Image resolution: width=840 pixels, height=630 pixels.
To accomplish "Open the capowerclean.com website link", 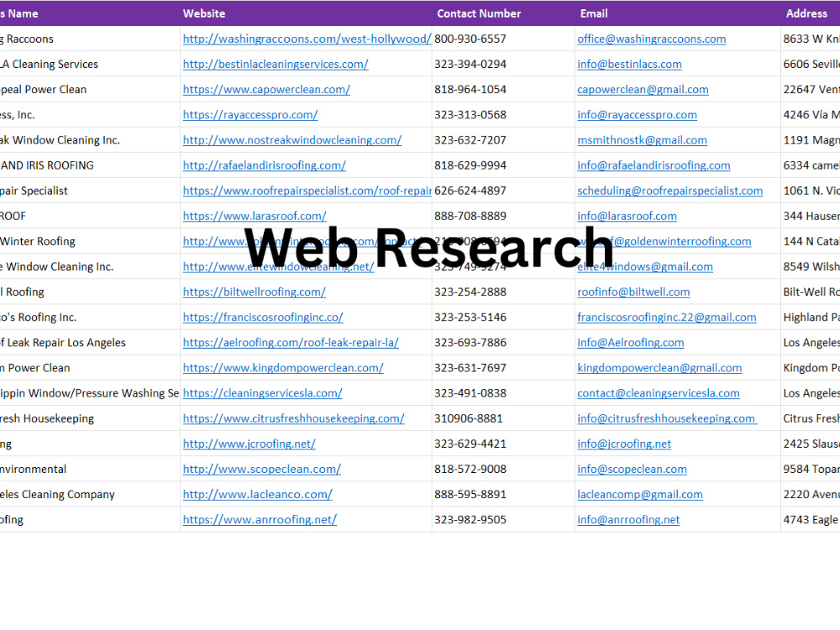I will (x=266, y=90).
